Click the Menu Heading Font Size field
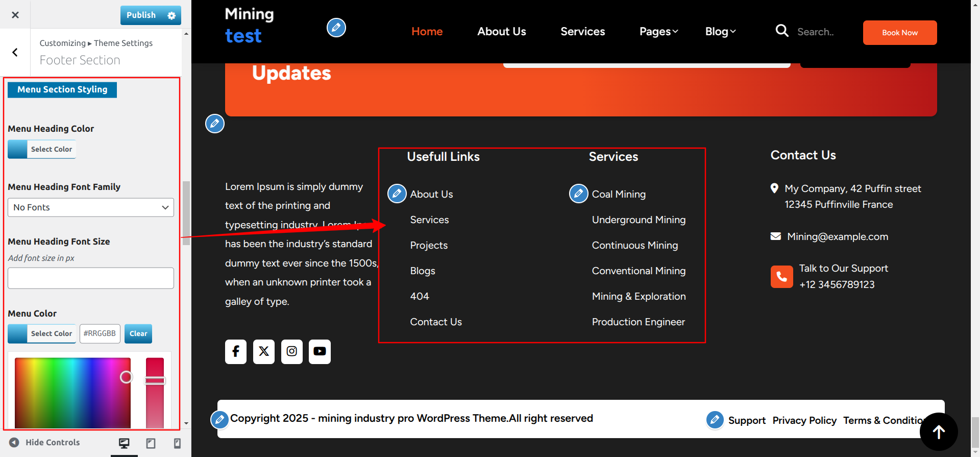This screenshot has height=457, width=980. pos(91,278)
